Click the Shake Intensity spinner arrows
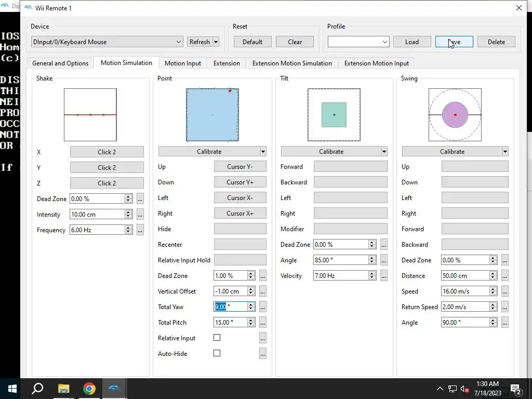This screenshot has height=399, width=532. tap(128, 215)
